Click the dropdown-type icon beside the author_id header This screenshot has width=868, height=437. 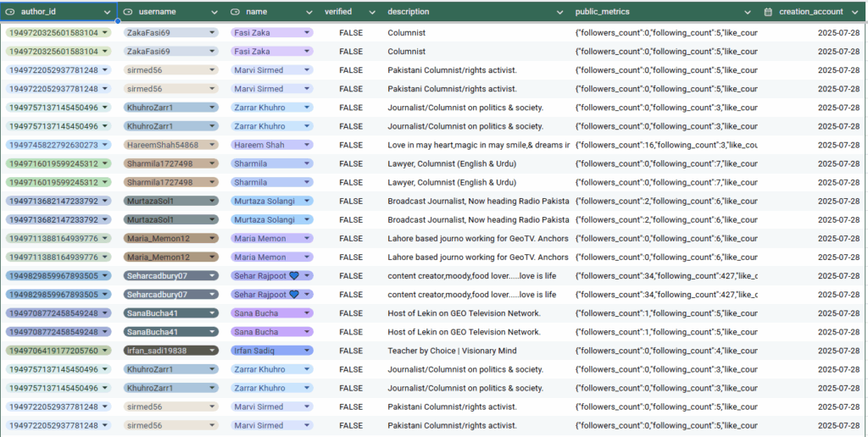pos(11,12)
